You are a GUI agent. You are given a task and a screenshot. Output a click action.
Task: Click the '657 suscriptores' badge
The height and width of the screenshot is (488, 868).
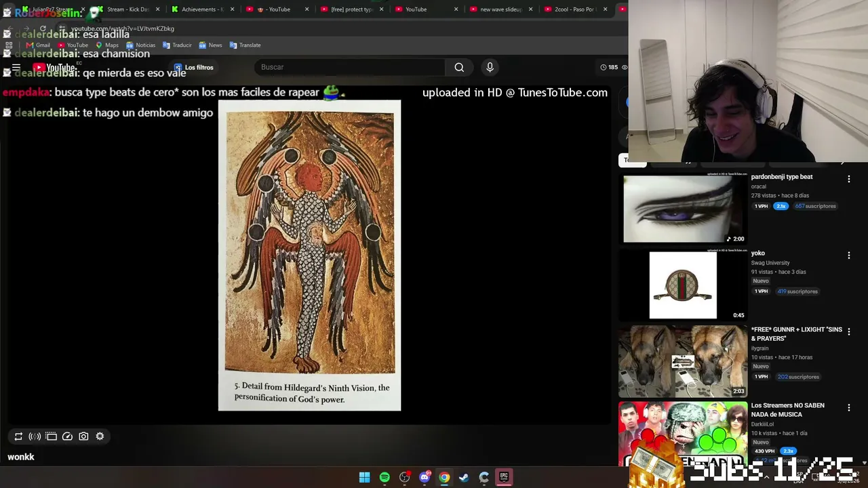tap(816, 206)
